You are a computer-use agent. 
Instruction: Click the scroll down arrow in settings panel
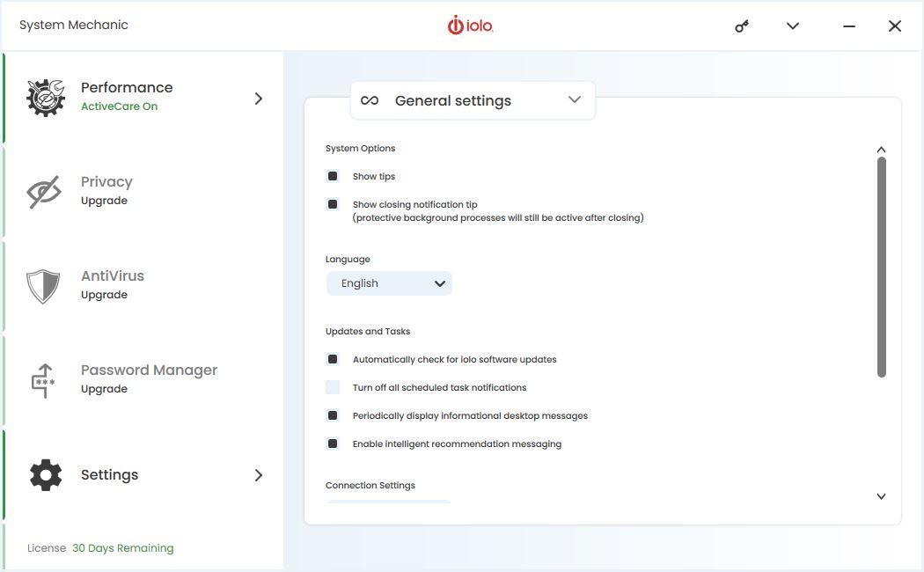881,496
